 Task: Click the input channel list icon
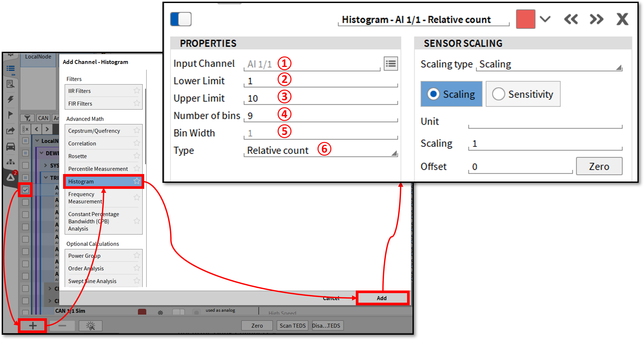pyautogui.click(x=391, y=64)
